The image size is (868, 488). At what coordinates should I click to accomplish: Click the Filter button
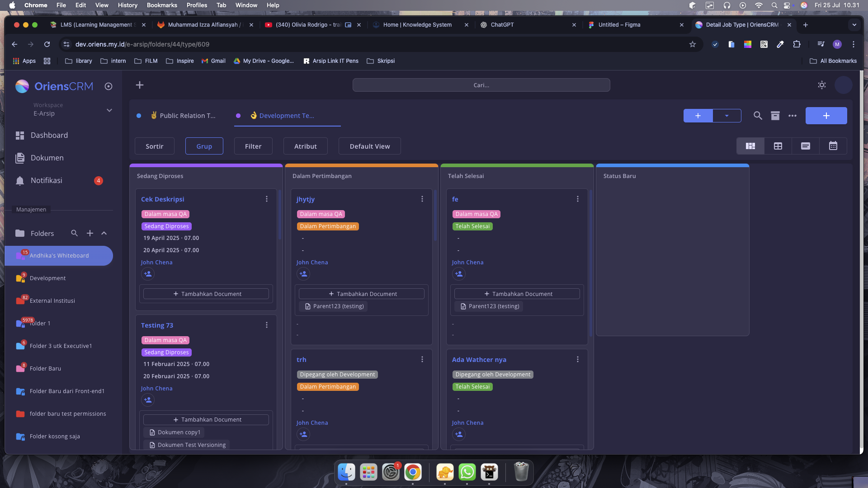(x=253, y=146)
